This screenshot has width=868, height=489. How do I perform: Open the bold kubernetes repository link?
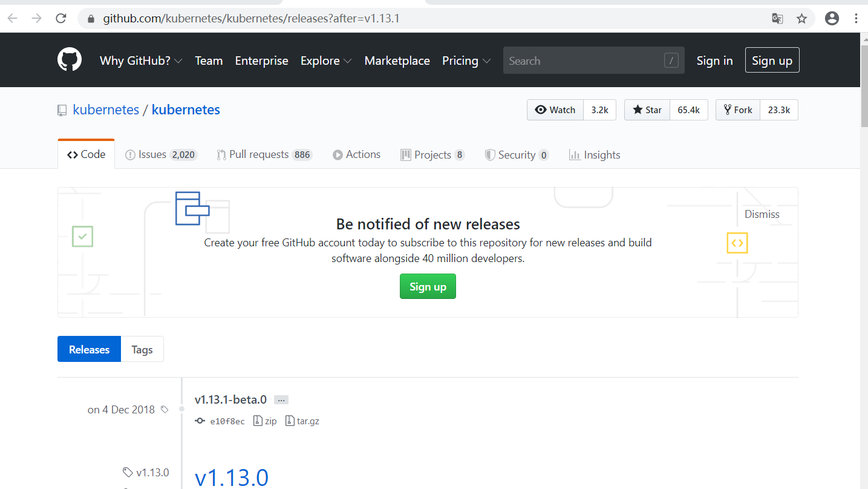[x=186, y=110]
